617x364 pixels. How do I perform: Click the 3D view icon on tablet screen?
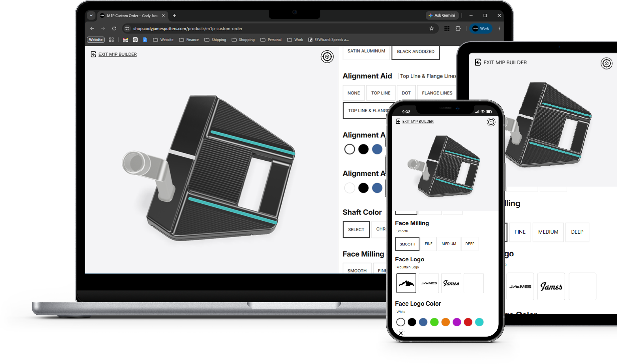click(607, 63)
